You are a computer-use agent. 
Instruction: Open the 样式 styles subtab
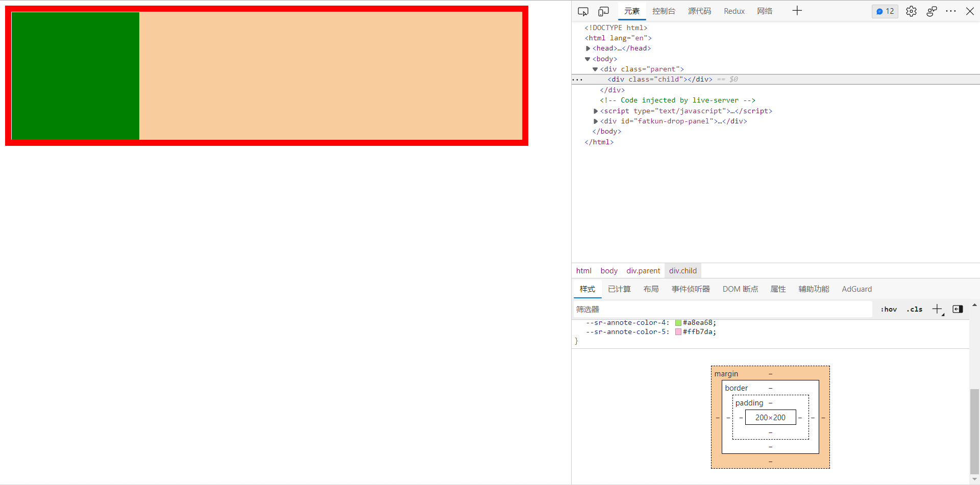click(x=587, y=289)
